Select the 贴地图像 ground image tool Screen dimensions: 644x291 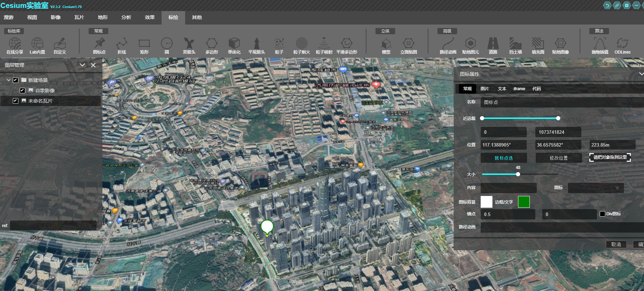pos(561,46)
